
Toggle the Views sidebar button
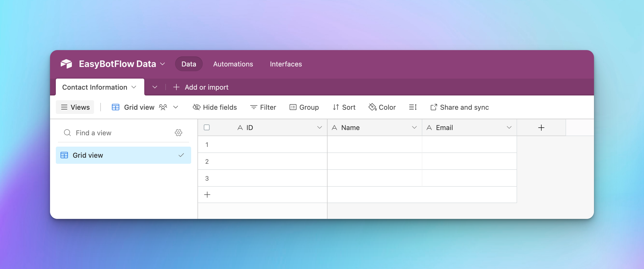tap(75, 107)
